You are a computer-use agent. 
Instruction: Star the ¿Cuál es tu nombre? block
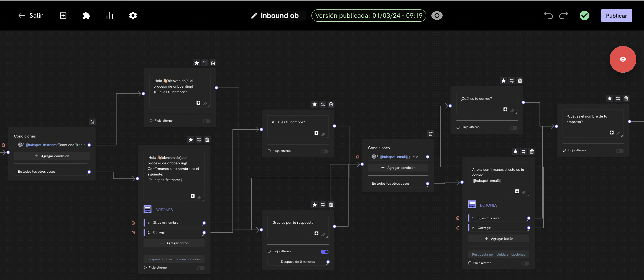pos(315,104)
